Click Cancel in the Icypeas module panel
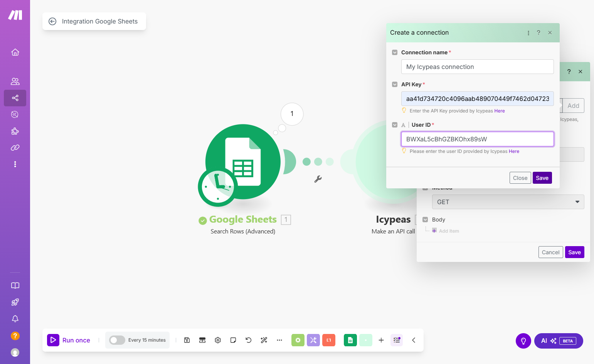Image resolution: width=594 pixels, height=364 pixels. (550, 252)
